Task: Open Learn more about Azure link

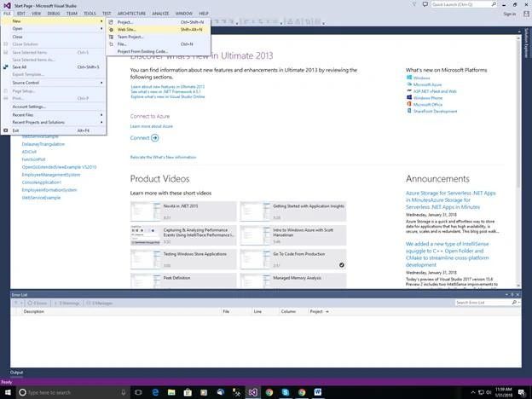Action: click(151, 126)
